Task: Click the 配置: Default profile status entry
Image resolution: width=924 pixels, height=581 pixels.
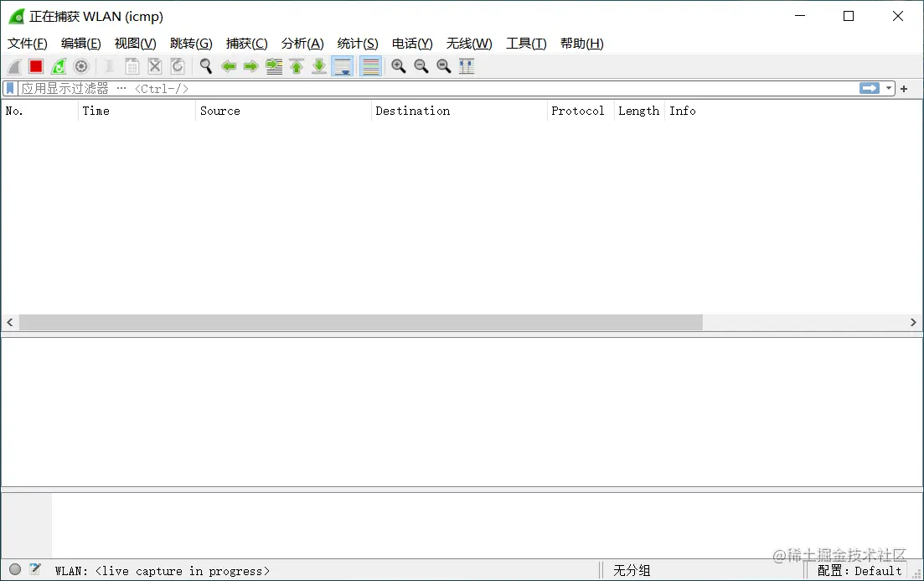Action: click(859, 570)
